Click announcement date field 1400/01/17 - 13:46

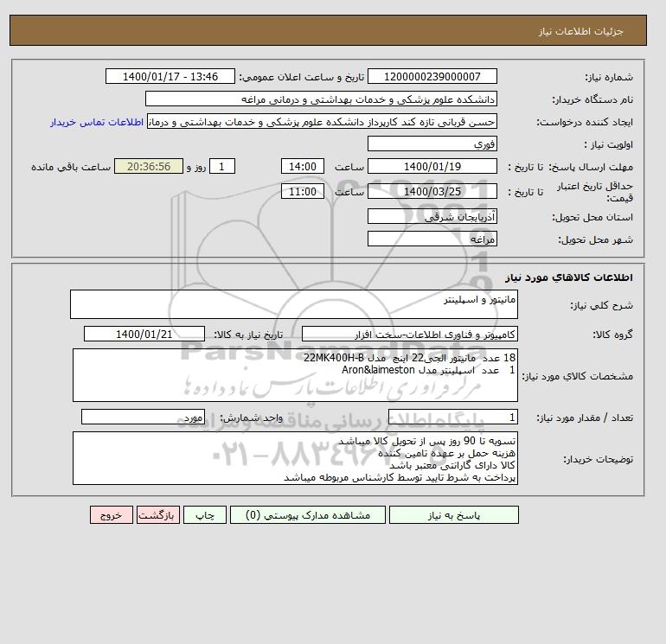click(170, 76)
